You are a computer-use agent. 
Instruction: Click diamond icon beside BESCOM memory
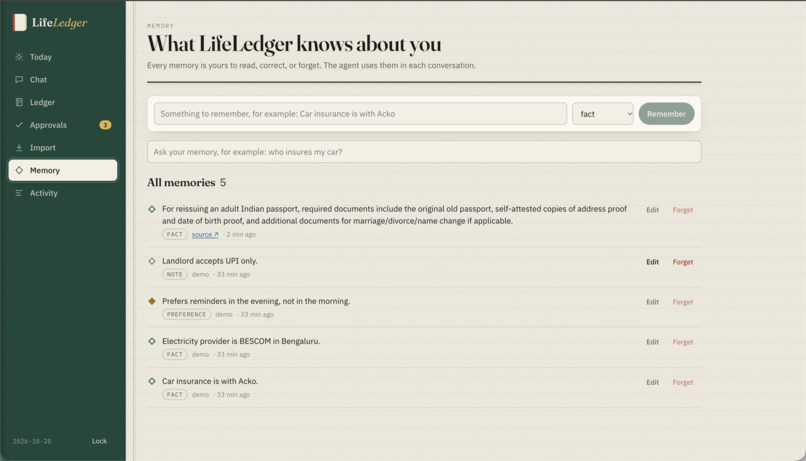click(x=152, y=341)
